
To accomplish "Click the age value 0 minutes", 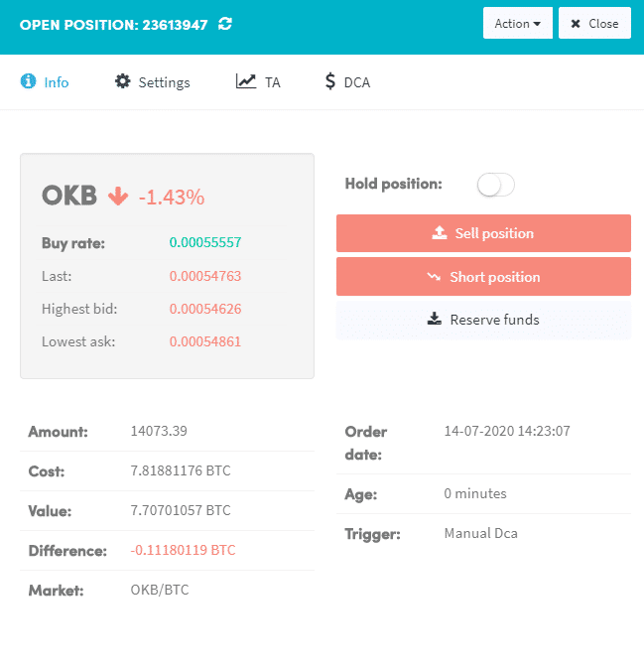I will click(475, 493).
